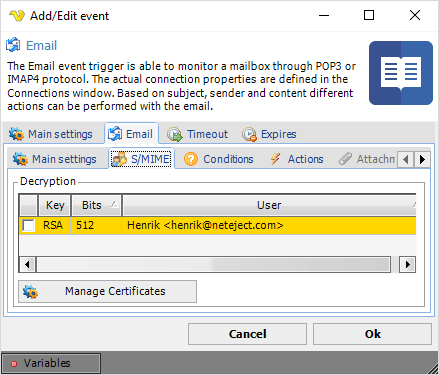Check the RSA 512 certificate checkbox
This screenshot has height=375, width=439.
pos(28,225)
